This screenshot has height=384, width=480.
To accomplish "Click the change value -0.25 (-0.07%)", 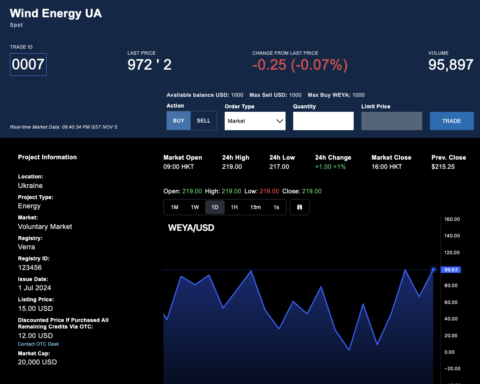I will click(300, 65).
